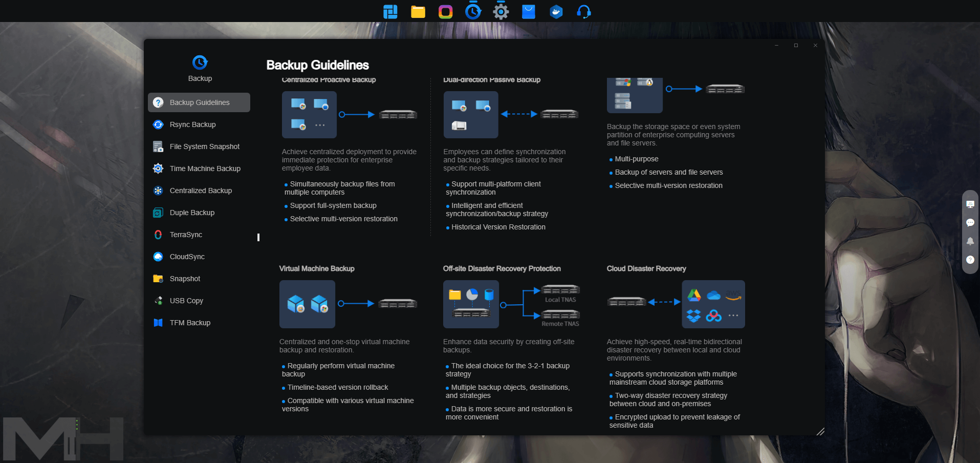This screenshot has height=463, width=980.
Task: Open the file manager folder in top dock
Action: (x=418, y=11)
